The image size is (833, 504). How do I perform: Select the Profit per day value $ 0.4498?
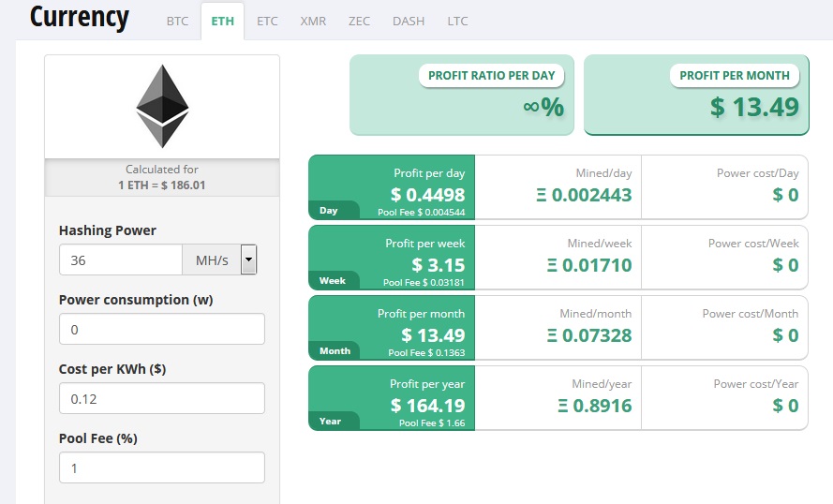pyautogui.click(x=427, y=195)
